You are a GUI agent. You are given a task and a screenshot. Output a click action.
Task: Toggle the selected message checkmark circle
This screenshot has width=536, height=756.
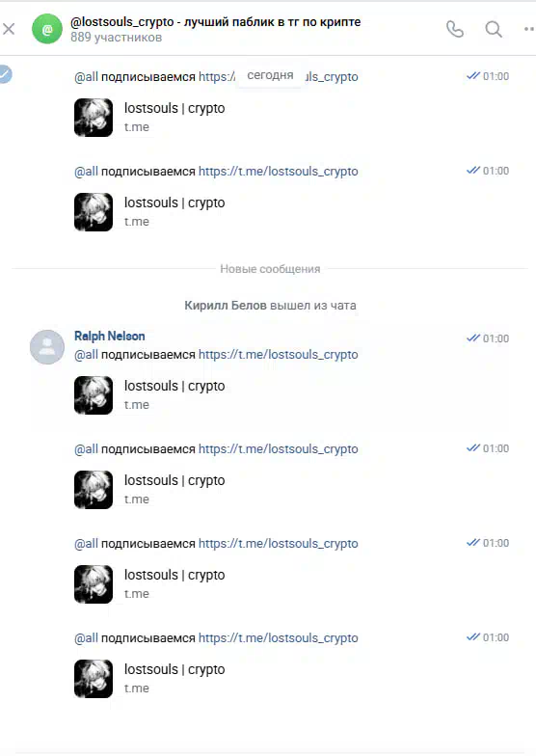click(5, 74)
